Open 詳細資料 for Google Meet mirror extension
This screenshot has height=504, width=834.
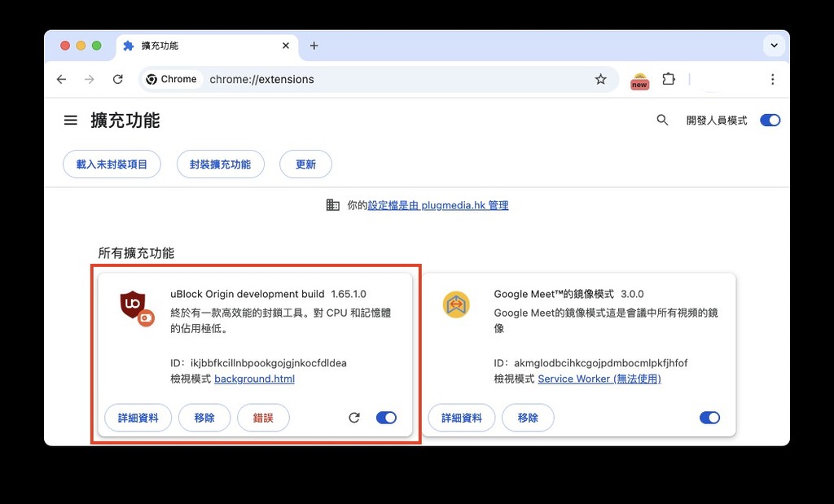click(x=462, y=418)
